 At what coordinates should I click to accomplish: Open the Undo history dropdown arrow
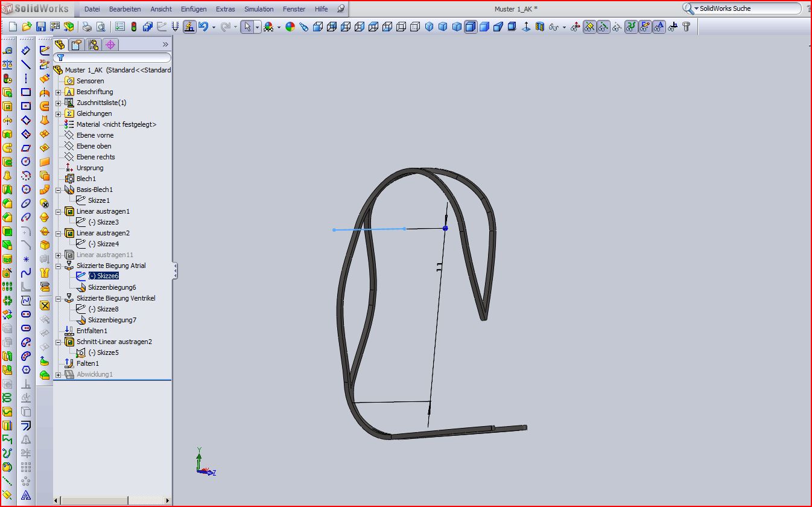coord(214,27)
